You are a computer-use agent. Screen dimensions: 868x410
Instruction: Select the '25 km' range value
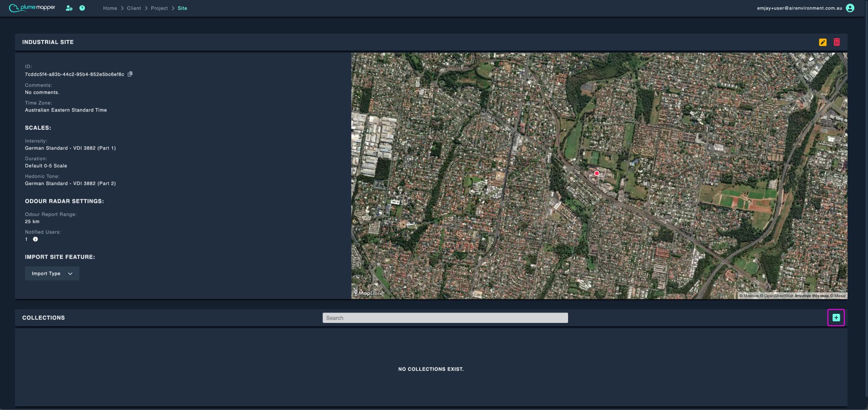tap(32, 222)
